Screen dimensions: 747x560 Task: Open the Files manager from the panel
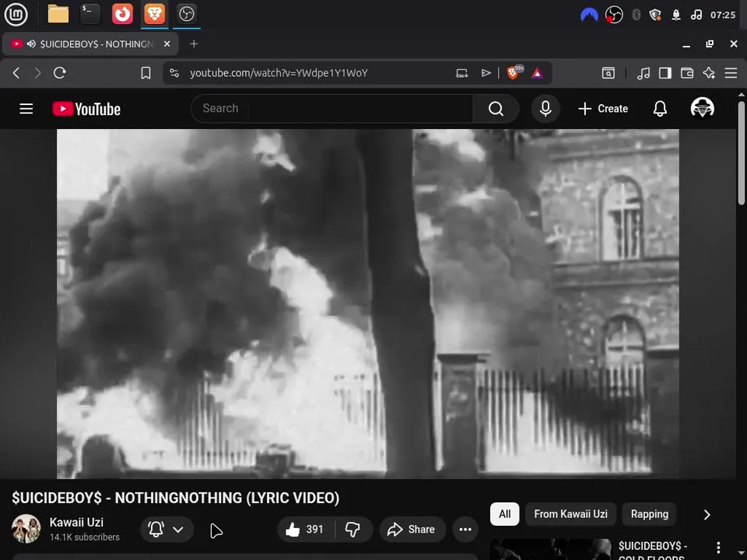[x=58, y=14]
